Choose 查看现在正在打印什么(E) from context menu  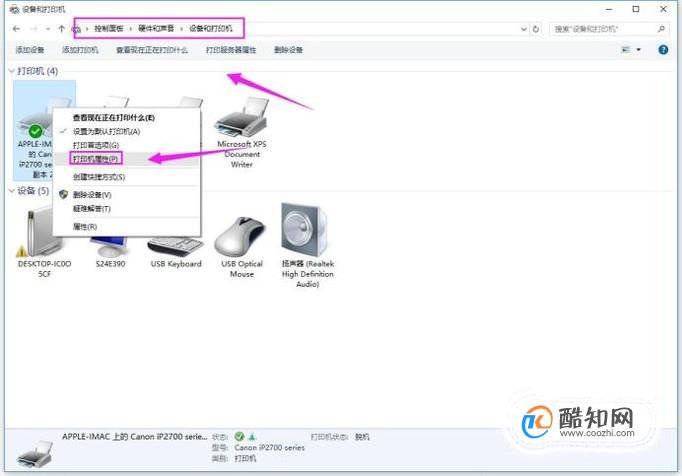click(x=127, y=118)
